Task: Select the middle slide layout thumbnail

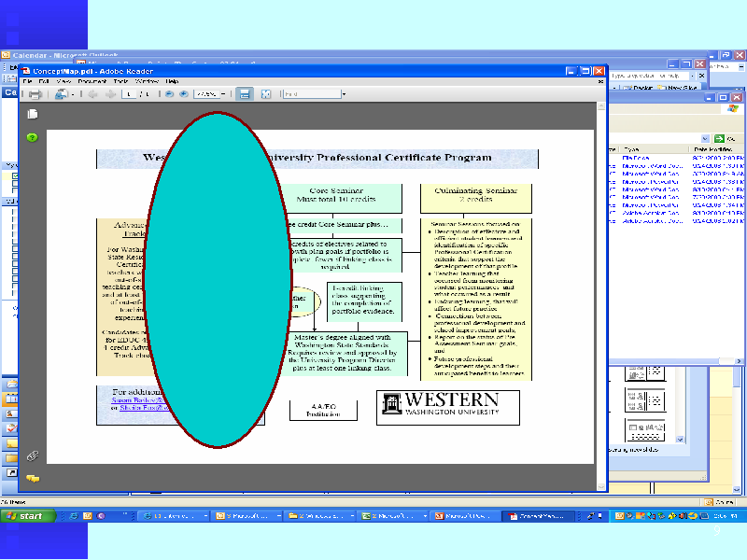Action: pos(645,400)
